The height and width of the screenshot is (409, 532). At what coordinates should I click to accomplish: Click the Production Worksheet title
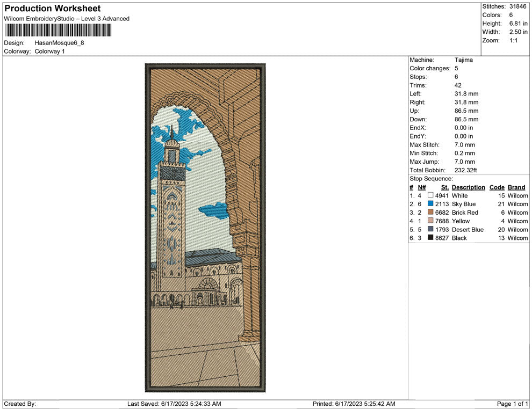[52, 9]
